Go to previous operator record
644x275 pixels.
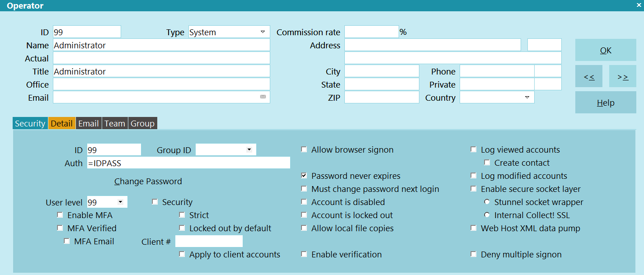pos(589,76)
